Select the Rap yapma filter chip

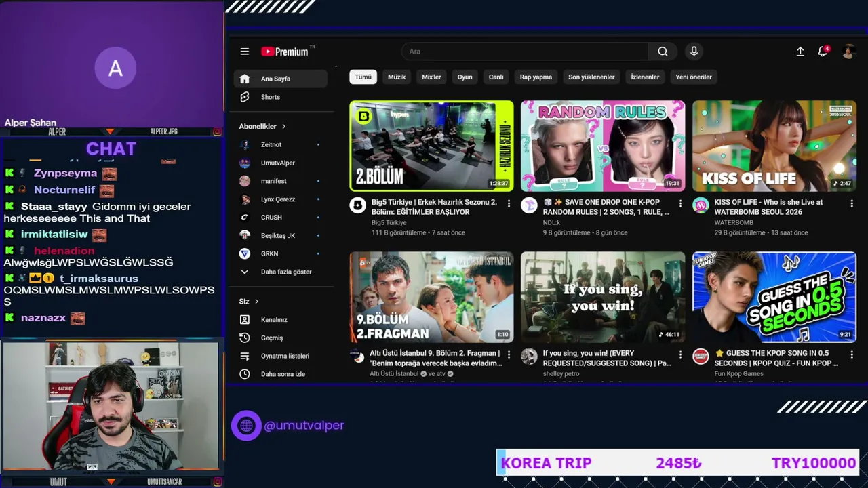click(536, 77)
